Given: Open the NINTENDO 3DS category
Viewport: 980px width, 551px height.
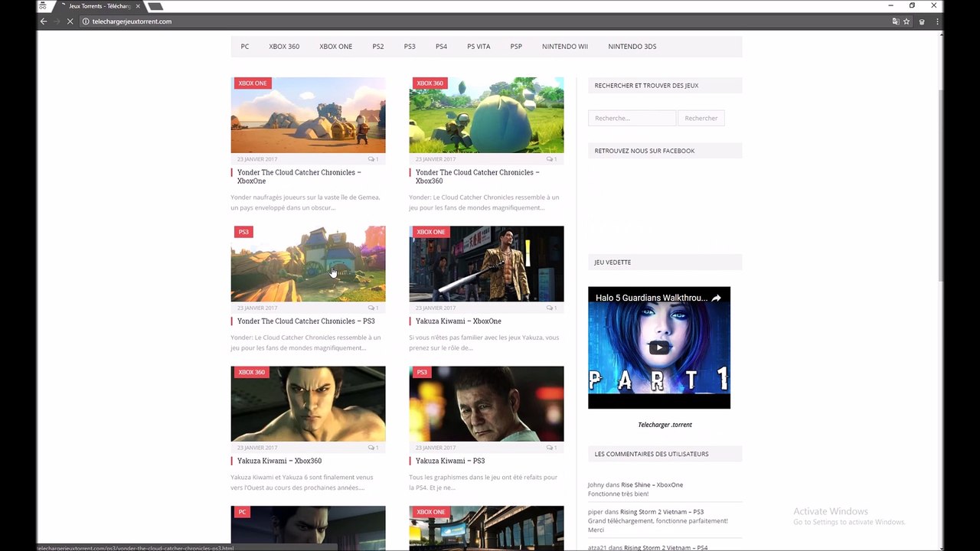Looking at the screenshot, I should [632, 47].
